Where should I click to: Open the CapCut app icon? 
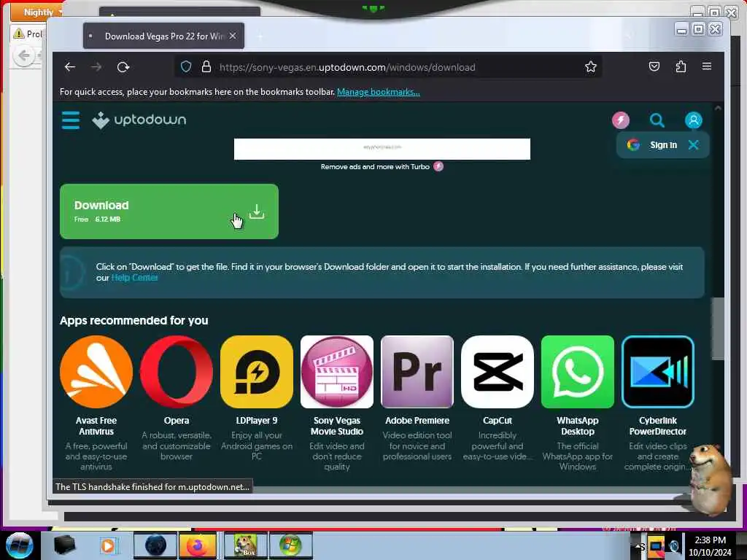(x=498, y=372)
